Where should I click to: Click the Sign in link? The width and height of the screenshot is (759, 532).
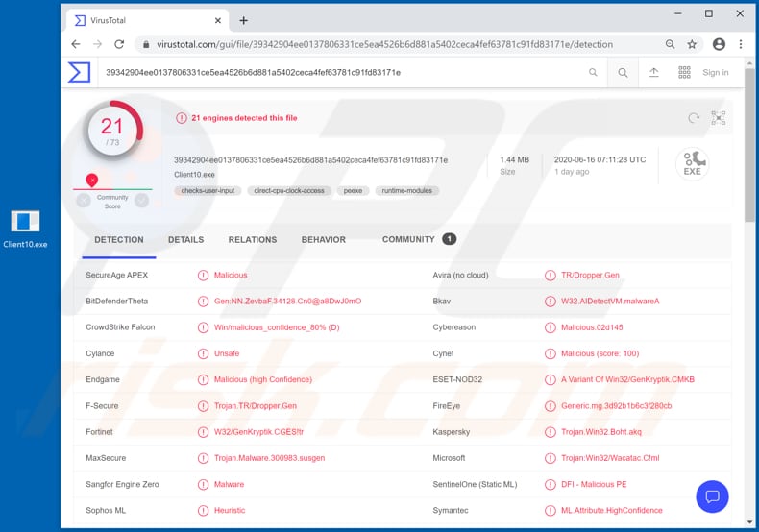[716, 73]
